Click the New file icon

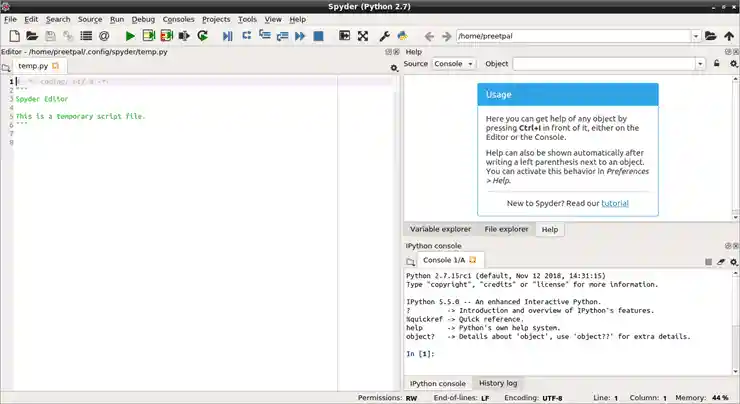point(12,36)
